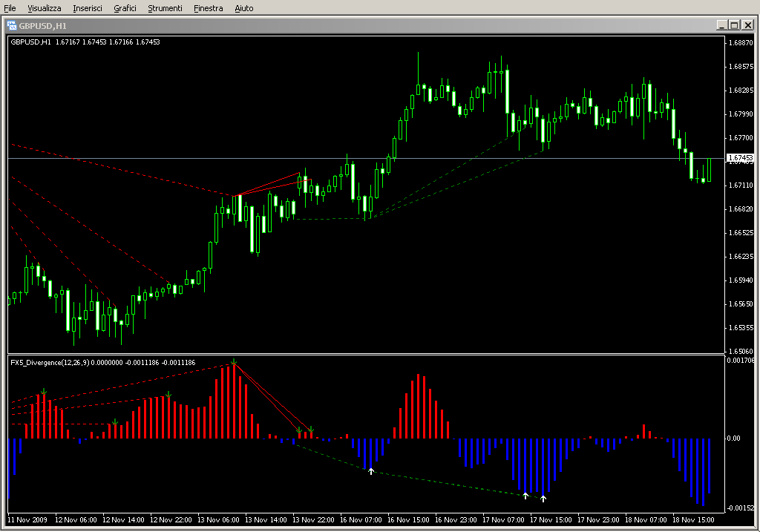This screenshot has width=760, height=532.
Task: Open the Finestra menu
Action: point(208,8)
